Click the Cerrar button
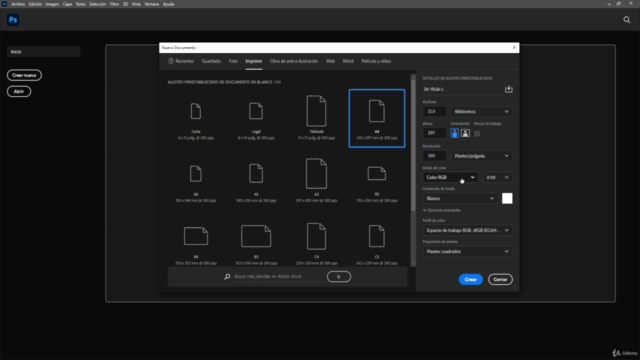640x360 pixels. (500, 280)
